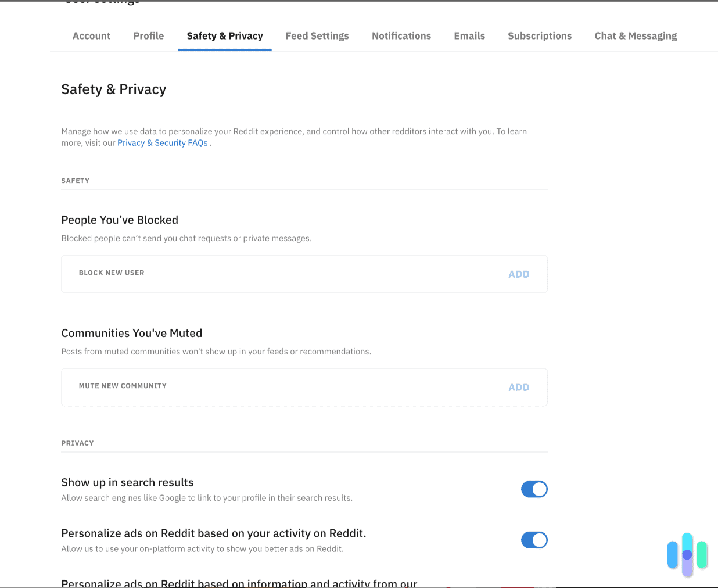Viewport: 718px width, 588px height.
Task: Click the BLOCK NEW USER input field
Action: [x=232, y=273]
